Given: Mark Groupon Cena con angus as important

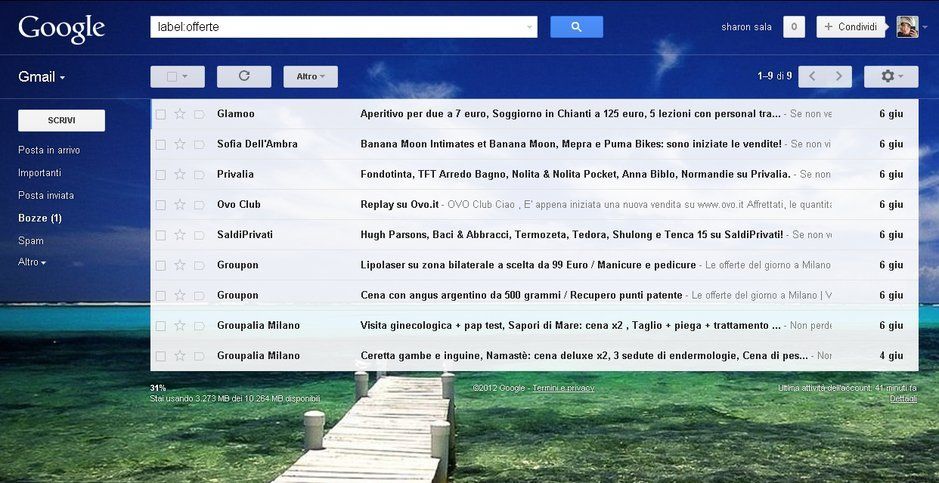Looking at the screenshot, I should click(x=199, y=296).
